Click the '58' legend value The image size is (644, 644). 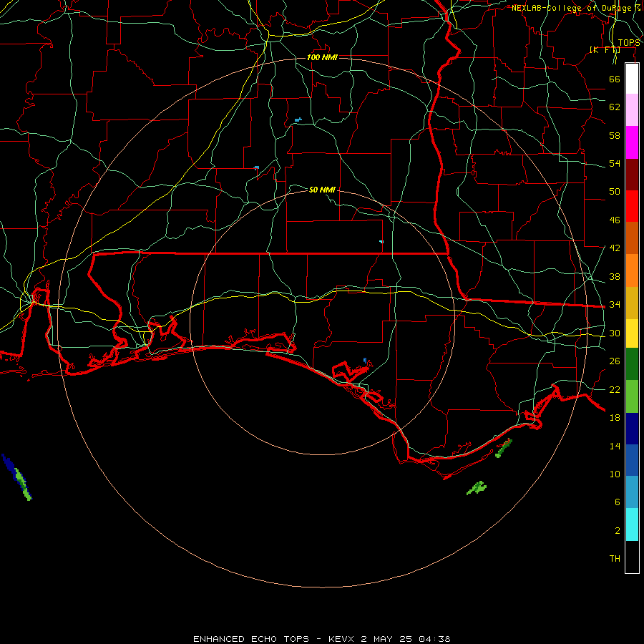pyautogui.click(x=615, y=135)
